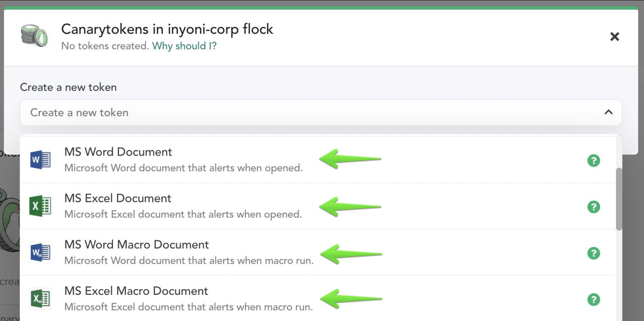Screen dimensions: 644x321
Task: Open the 'Why should I?' link
Action: [184, 46]
